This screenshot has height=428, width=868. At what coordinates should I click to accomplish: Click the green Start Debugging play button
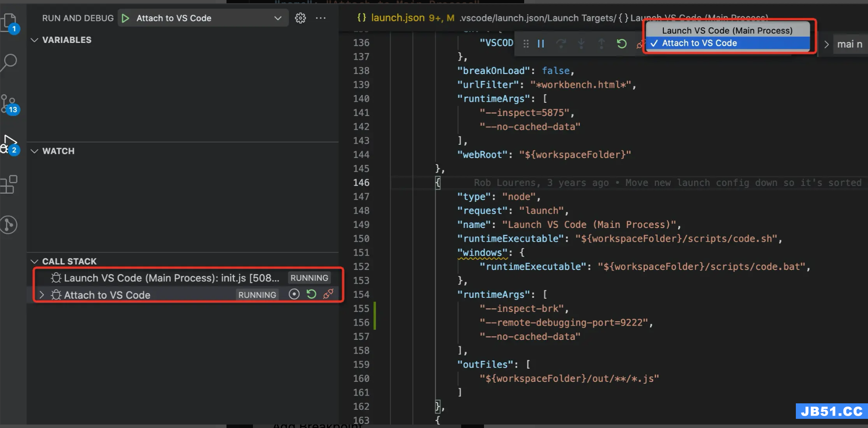click(x=126, y=18)
